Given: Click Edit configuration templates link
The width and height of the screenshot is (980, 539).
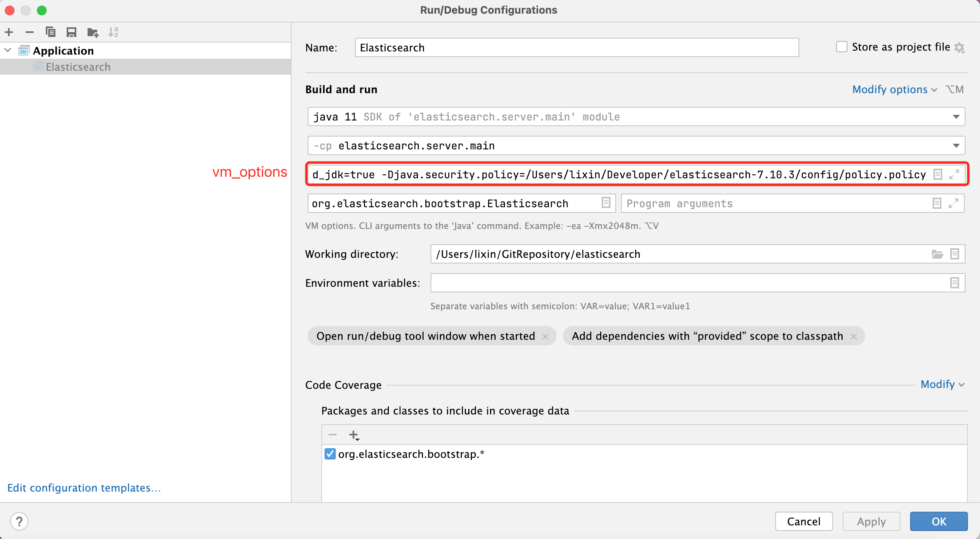Looking at the screenshot, I should click(84, 488).
